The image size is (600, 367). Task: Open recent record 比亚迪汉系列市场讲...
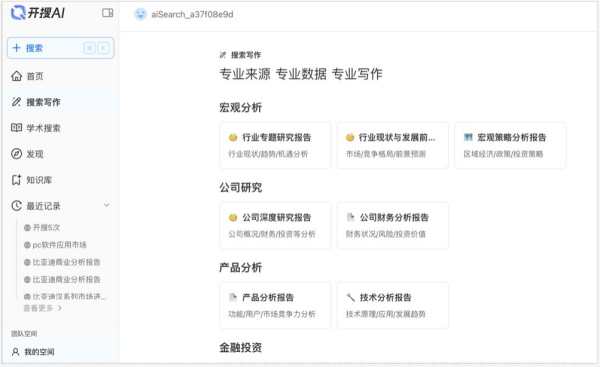(x=65, y=297)
